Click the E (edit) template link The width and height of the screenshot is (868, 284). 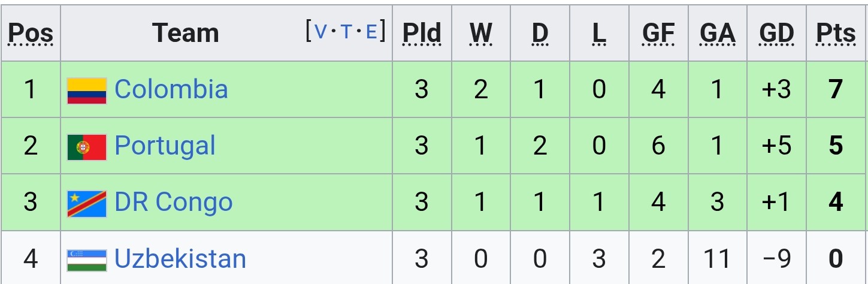(x=371, y=31)
